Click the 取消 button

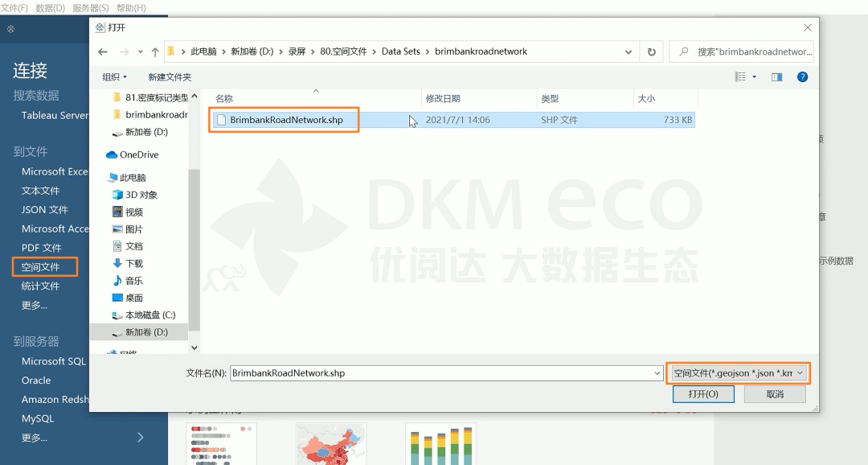pyautogui.click(x=774, y=394)
